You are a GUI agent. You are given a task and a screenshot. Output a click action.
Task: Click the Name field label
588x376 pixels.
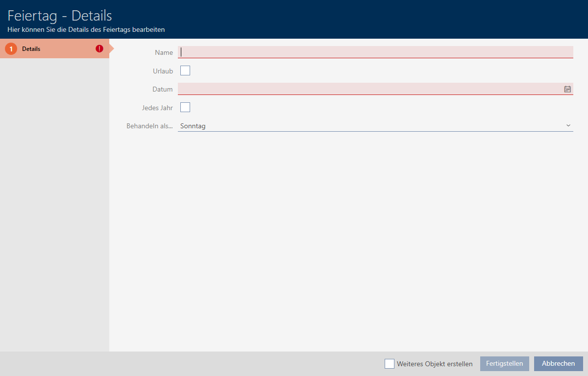click(164, 52)
